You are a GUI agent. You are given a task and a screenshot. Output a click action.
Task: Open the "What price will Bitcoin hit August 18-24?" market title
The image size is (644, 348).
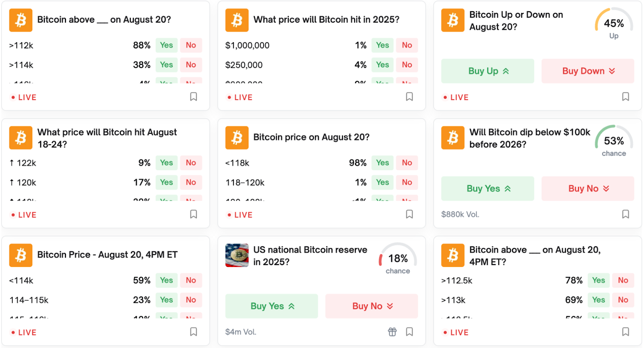pos(107,138)
